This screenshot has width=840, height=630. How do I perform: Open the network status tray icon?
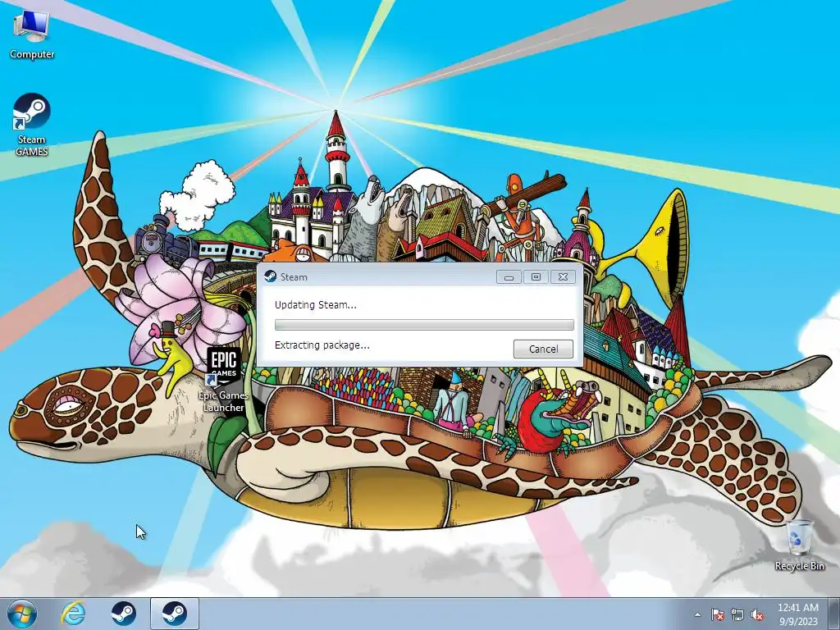click(x=737, y=614)
